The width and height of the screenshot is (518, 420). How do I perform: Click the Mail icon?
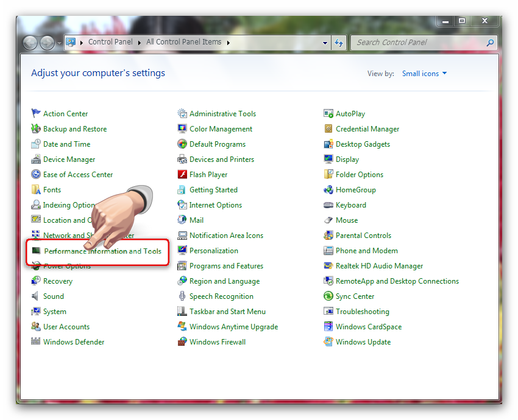tap(182, 220)
